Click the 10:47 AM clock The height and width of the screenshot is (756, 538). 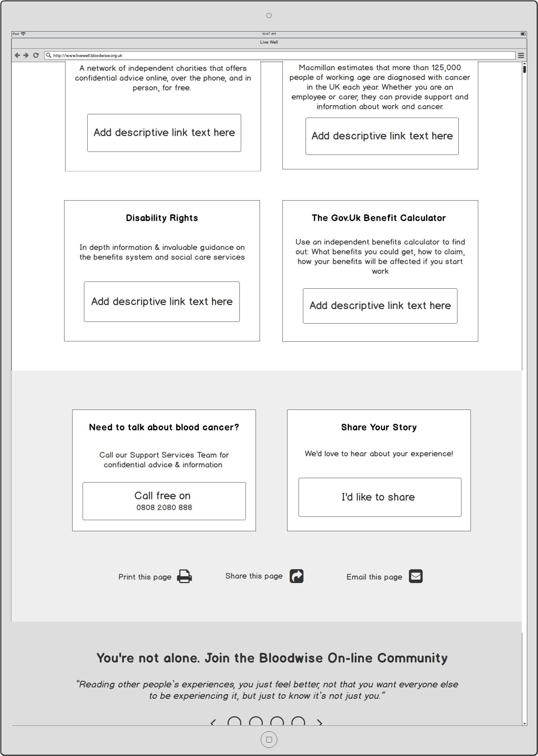[269, 34]
